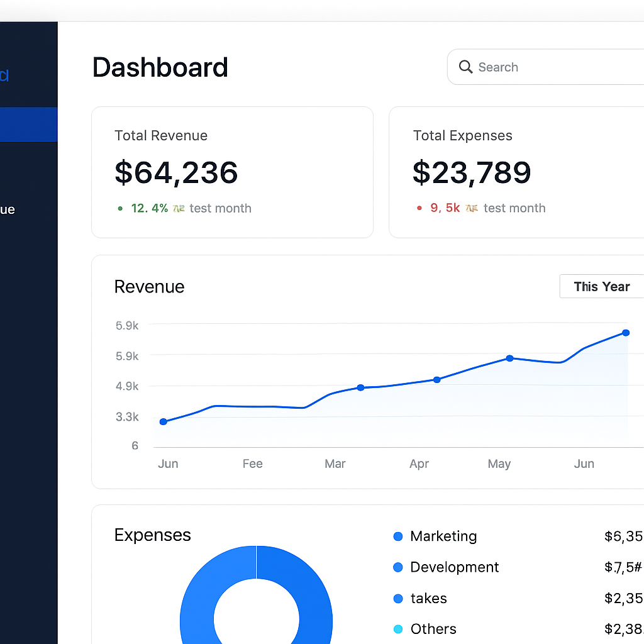Click the Apr axis label
The width and height of the screenshot is (644, 644).
tap(419, 464)
